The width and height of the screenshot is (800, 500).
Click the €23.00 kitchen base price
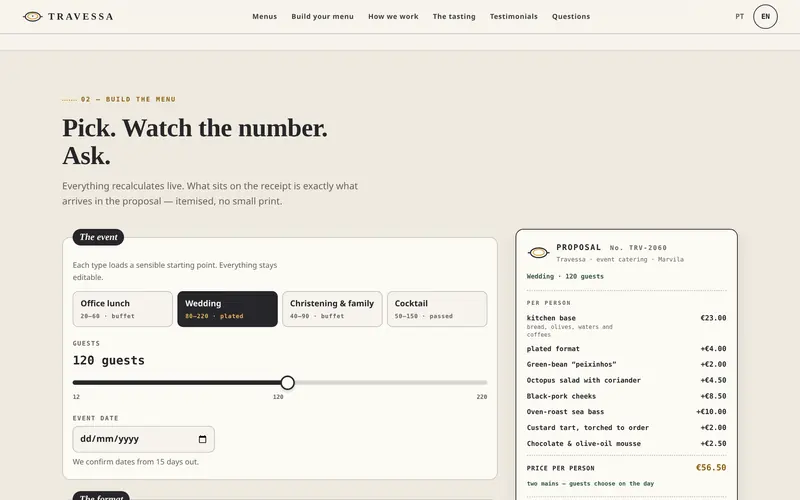(713, 318)
